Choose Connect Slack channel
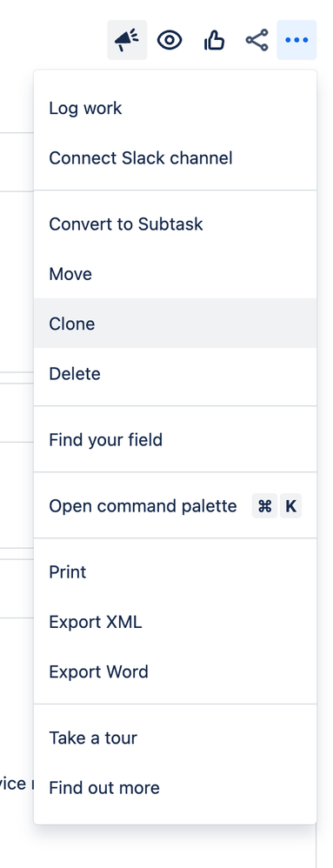Screen dimensions: 333x868 175,157
